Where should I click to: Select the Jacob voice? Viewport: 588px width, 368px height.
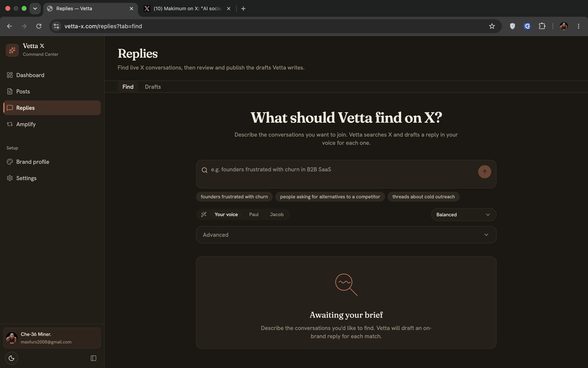pyautogui.click(x=277, y=214)
